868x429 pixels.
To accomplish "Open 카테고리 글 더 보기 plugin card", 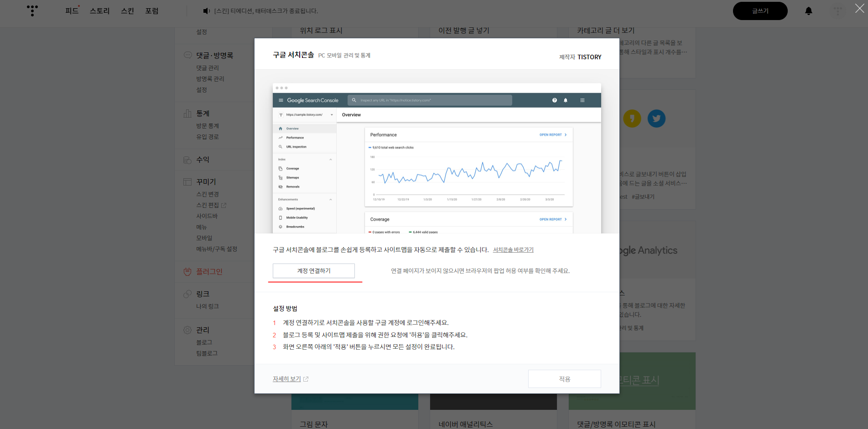I will (606, 31).
